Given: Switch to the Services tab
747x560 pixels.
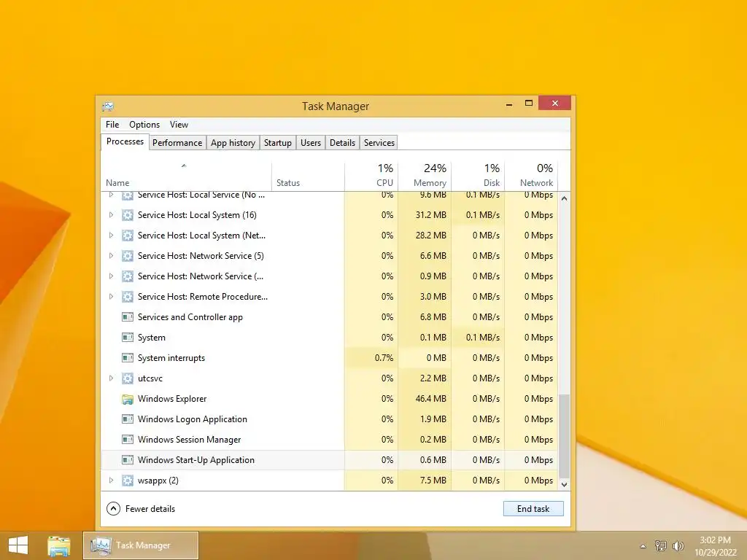Looking at the screenshot, I should [379, 143].
